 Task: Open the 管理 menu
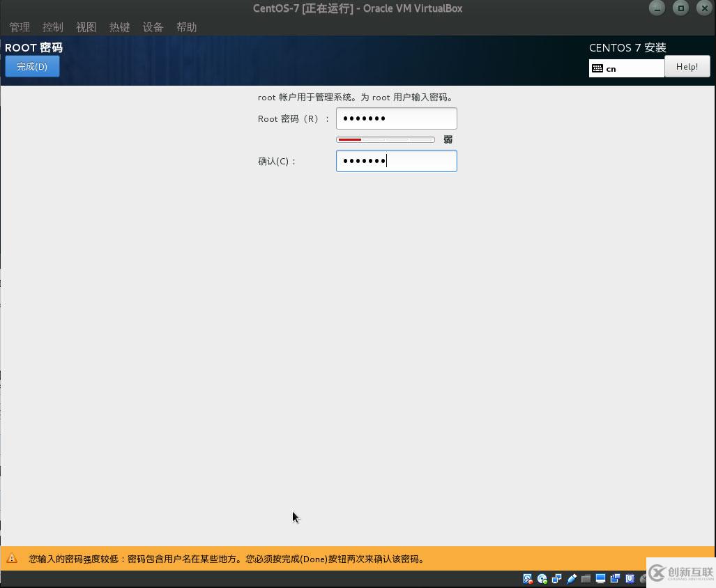point(20,27)
